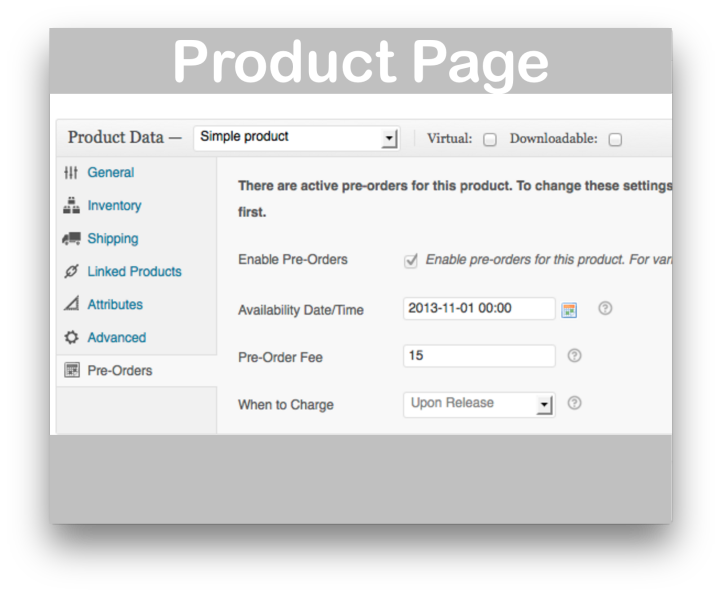Image resolution: width=722 pixels, height=595 pixels.
Task: Click the Linked Products link icon
Action: [71, 272]
